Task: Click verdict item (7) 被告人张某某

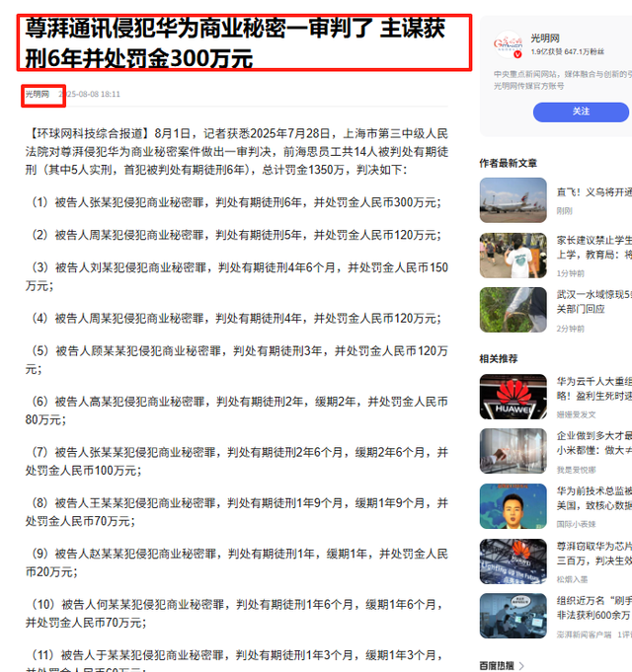Action: click(x=237, y=461)
